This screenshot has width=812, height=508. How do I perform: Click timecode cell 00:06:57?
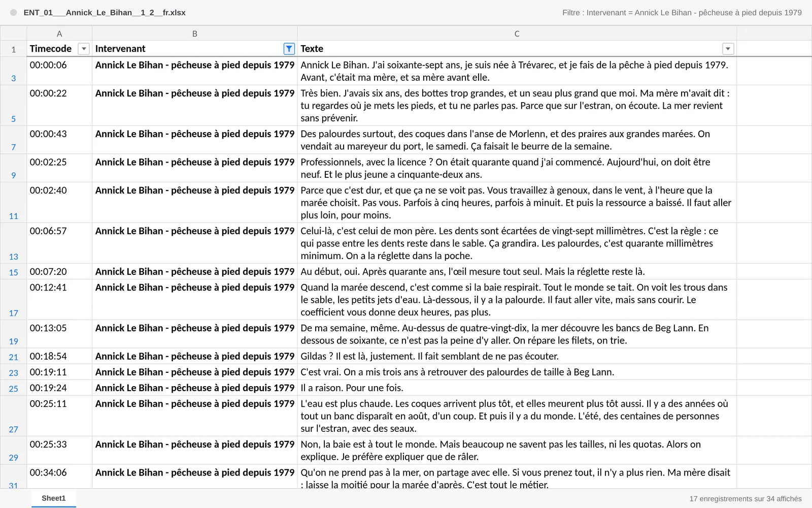click(x=59, y=243)
